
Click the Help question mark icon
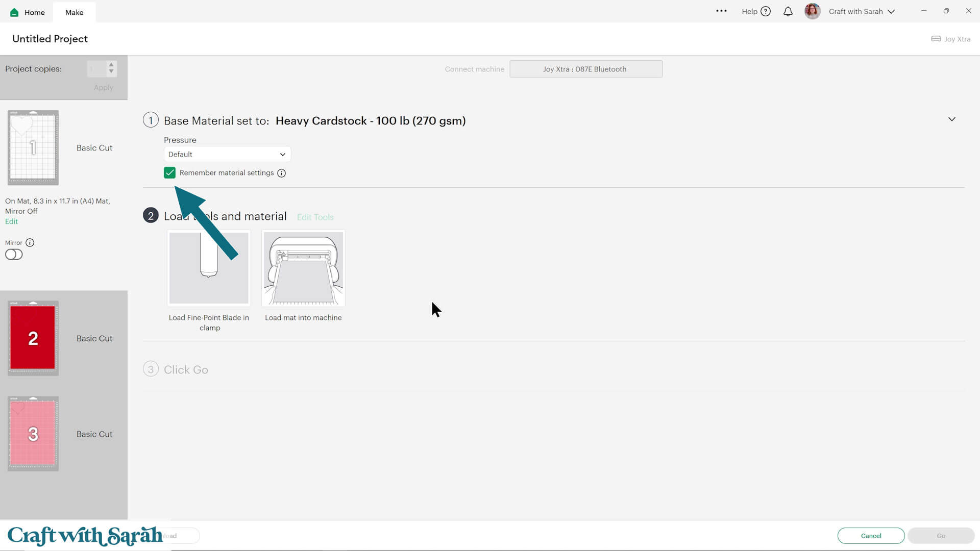pos(766,11)
